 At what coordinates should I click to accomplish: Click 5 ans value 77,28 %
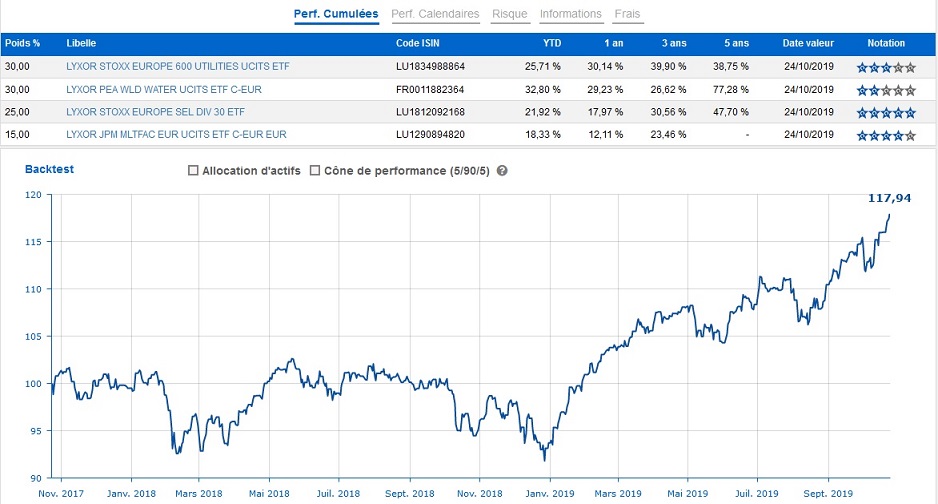coord(730,90)
